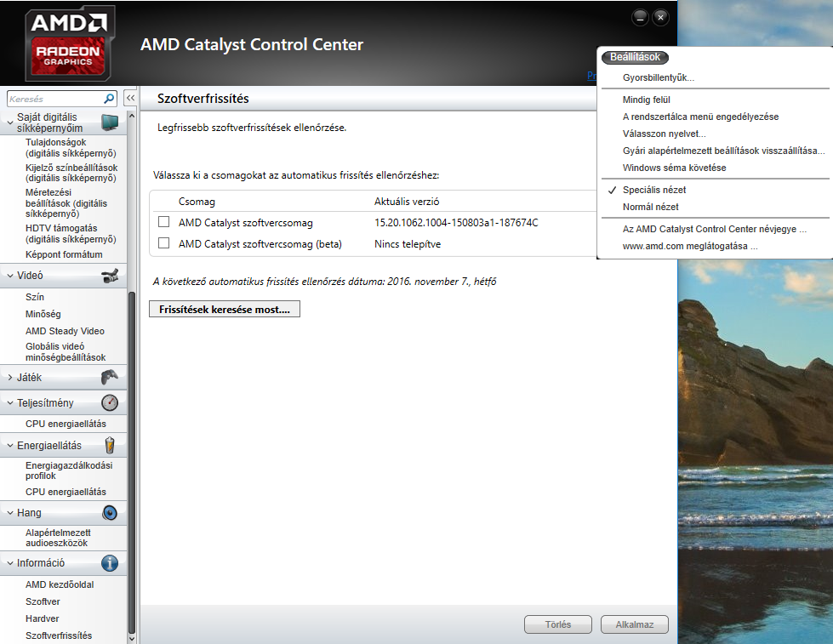This screenshot has width=833, height=644.
Task: Click the digital flat-panel monitor icon
Action: pyautogui.click(x=110, y=123)
